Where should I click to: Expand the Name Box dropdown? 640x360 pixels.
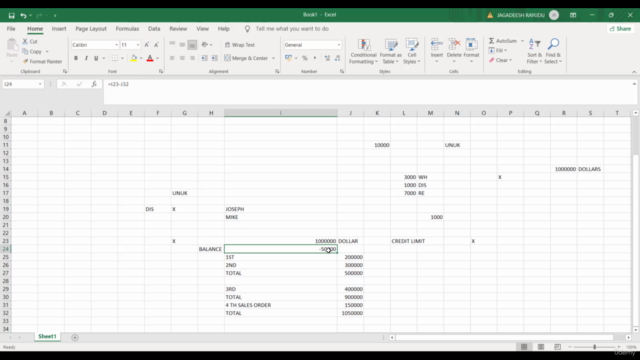coord(40,84)
